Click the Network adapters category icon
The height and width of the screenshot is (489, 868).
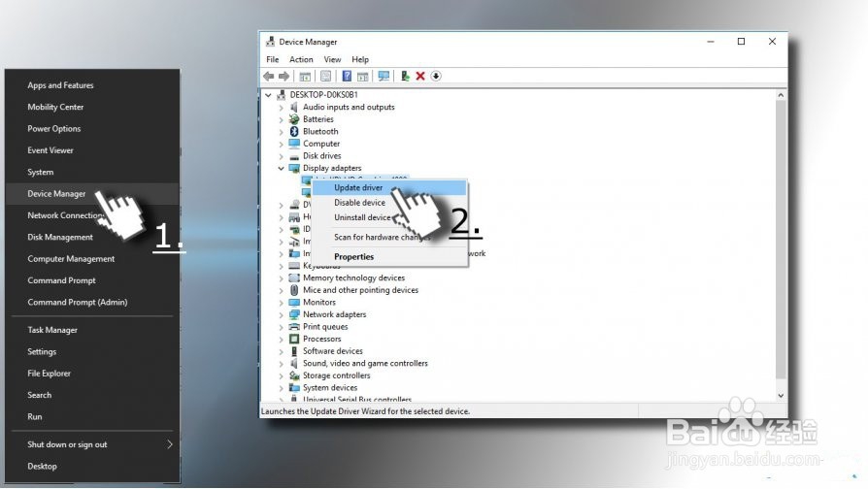click(294, 314)
